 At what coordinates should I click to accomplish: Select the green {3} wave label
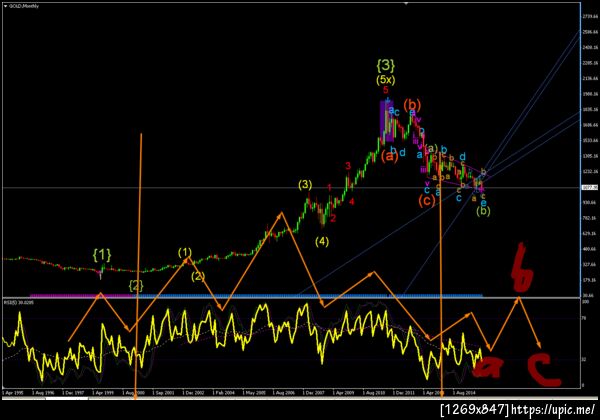click(385, 65)
